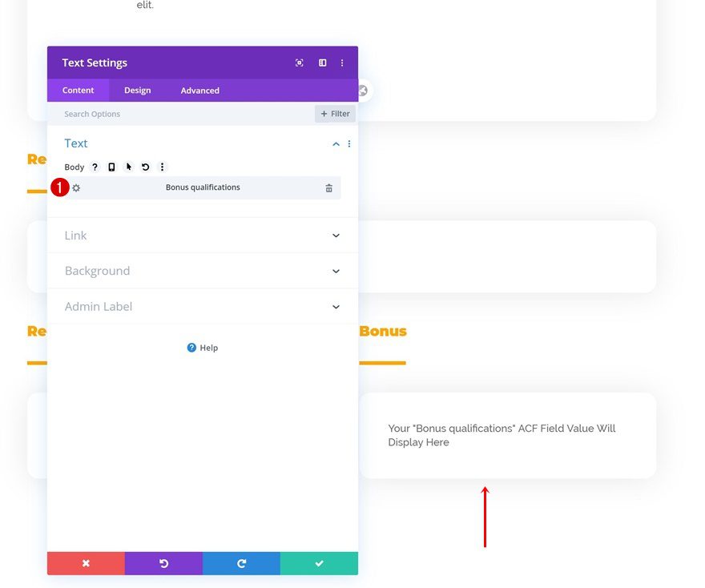Open hover options for the Body field
This screenshot has width=705, height=588.
[128, 167]
